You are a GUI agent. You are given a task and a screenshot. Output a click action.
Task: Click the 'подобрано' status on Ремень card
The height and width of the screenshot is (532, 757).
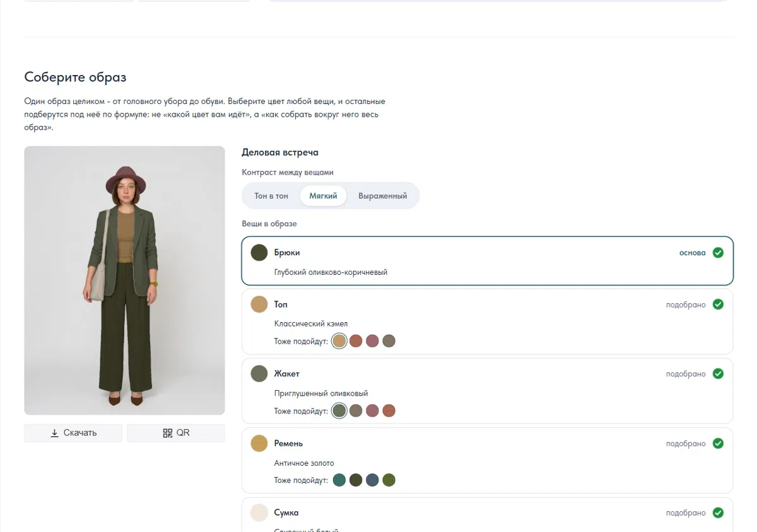(x=686, y=444)
